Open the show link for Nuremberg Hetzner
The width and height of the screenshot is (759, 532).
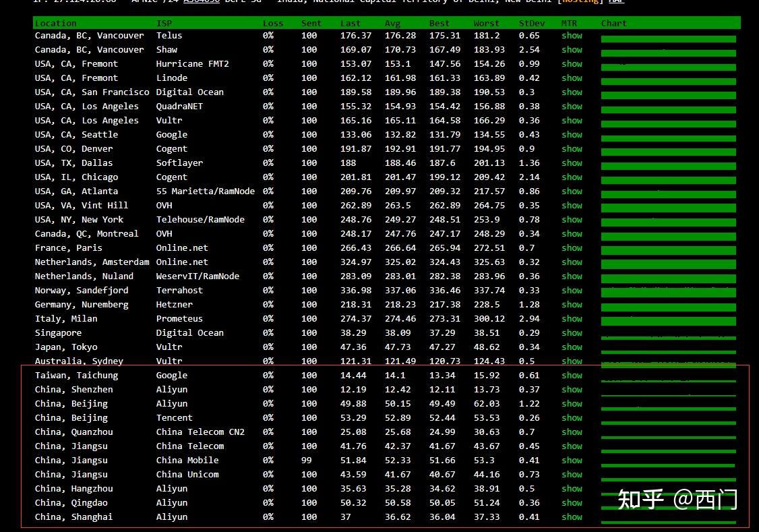pyautogui.click(x=572, y=305)
